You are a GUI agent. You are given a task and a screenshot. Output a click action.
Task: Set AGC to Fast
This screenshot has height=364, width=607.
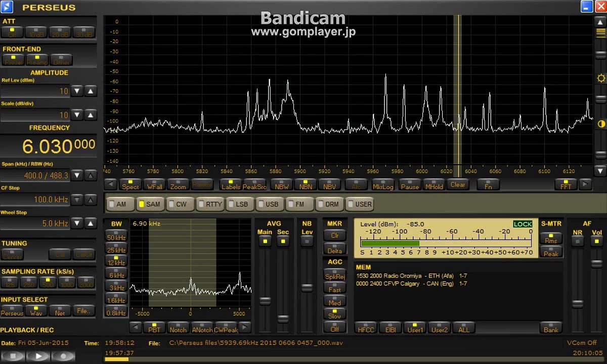pos(335,288)
